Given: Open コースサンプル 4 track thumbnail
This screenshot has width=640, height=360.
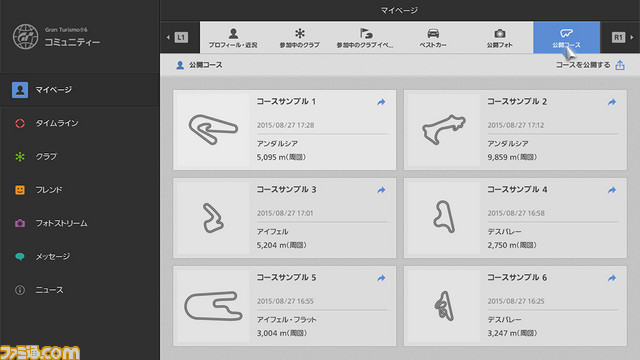Looking at the screenshot, I should pyautogui.click(x=444, y=218).
